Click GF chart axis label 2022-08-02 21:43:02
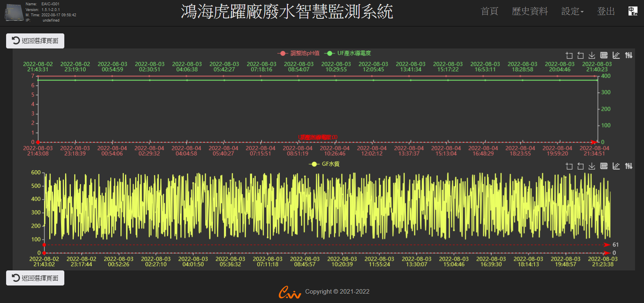The image size is (644, 303). (44, 261)
